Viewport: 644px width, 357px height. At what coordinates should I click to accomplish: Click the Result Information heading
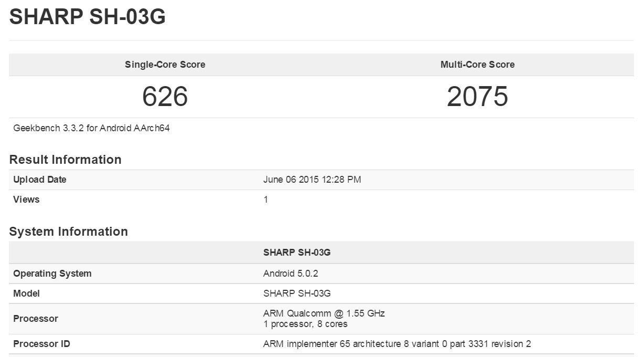pyautogui.click(x=65, y=160)
